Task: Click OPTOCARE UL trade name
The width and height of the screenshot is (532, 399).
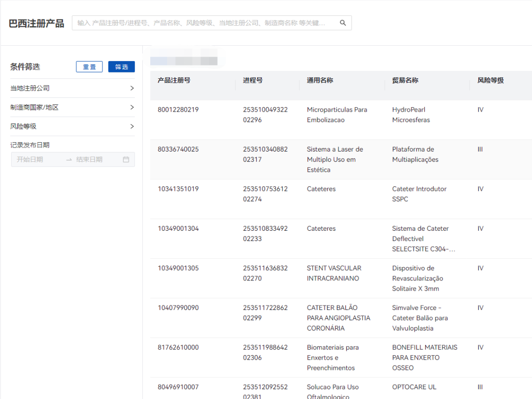Action: click(414, 387)
